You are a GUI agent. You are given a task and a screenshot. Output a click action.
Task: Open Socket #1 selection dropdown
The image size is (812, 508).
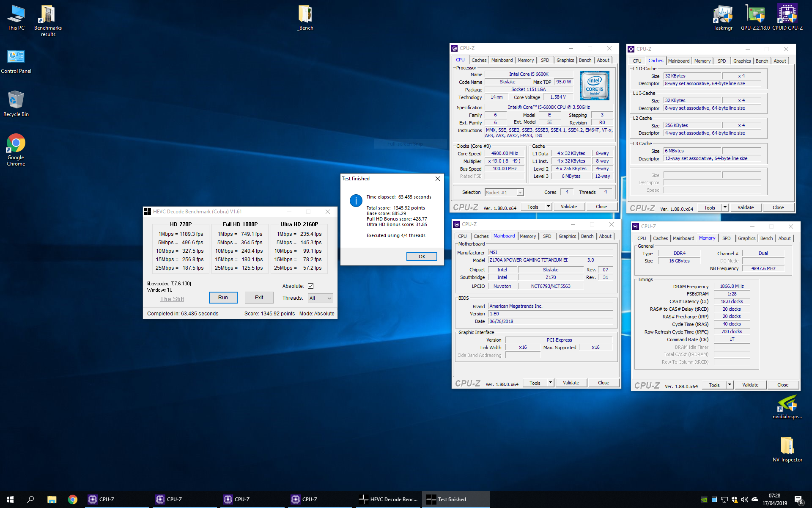pyautogui.click(x=504, y=193)
